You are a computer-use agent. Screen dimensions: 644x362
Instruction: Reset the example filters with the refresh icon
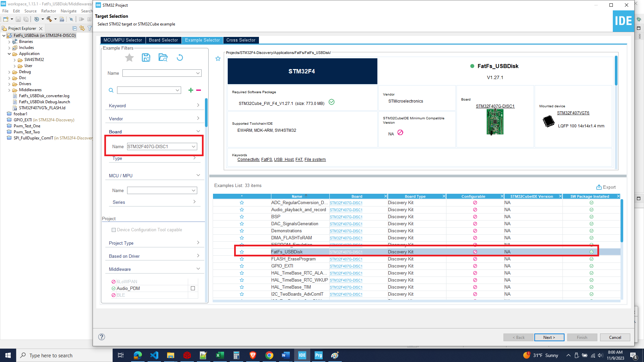pos(180,58)
